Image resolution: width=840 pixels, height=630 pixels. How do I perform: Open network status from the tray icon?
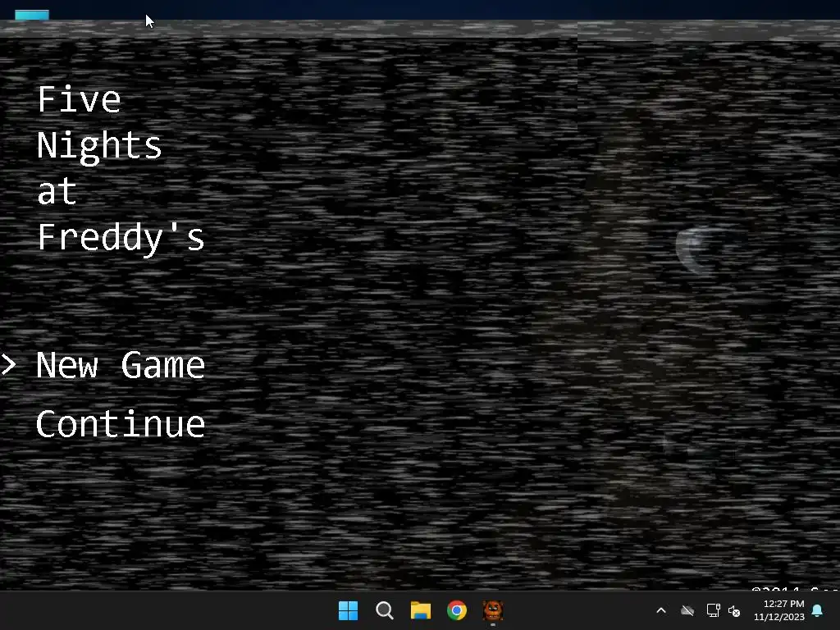(713, 610)
